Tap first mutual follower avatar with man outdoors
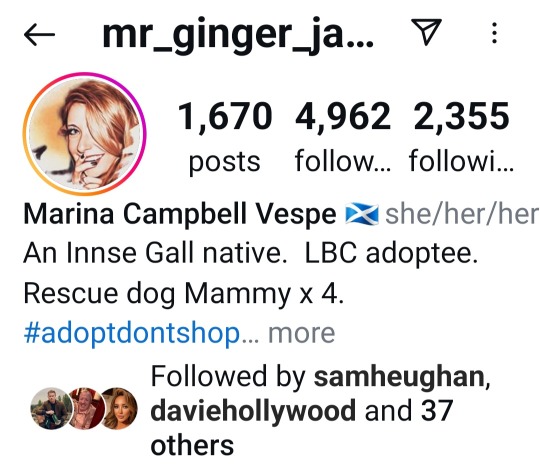Screen dimensions: 540x464 click(51, 409)
